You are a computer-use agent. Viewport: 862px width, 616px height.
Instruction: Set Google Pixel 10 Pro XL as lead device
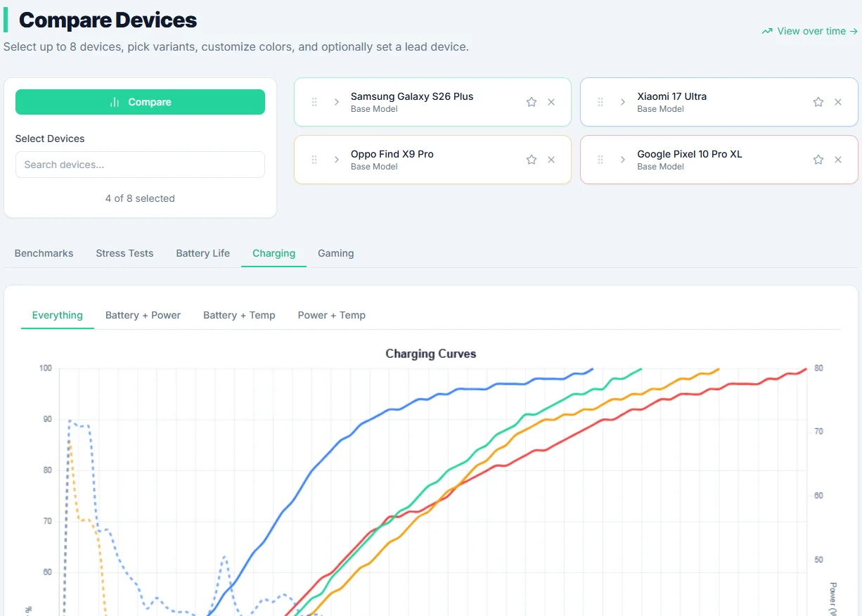pos(818,160)
